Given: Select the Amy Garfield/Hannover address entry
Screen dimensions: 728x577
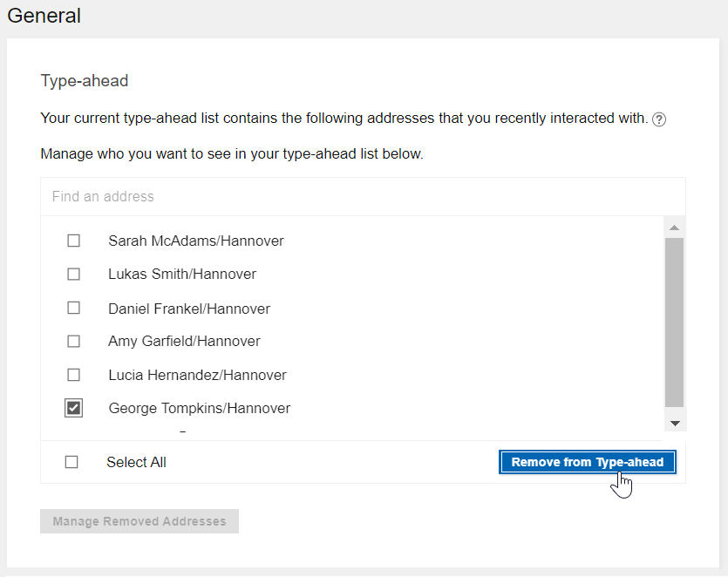Looking at the screenshot, I should click(x=184, y=341).
